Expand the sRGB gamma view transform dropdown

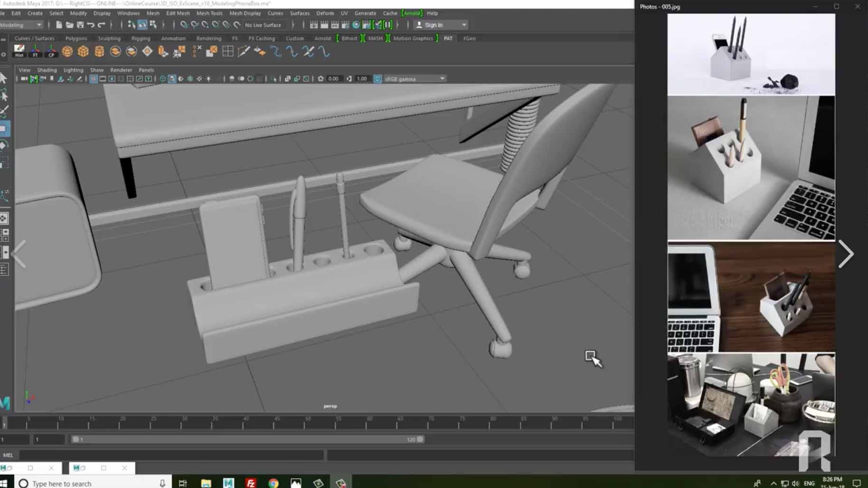coord(442,79)
